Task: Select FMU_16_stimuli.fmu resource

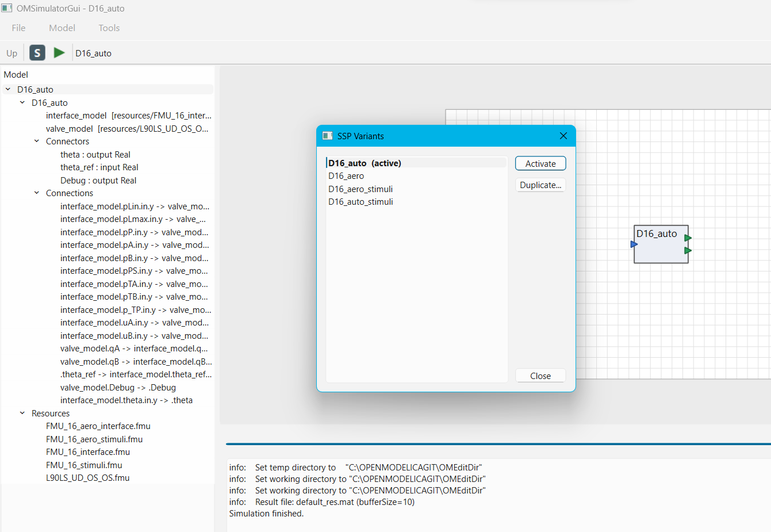Action: pyautogui.click(x=84, y=465)
